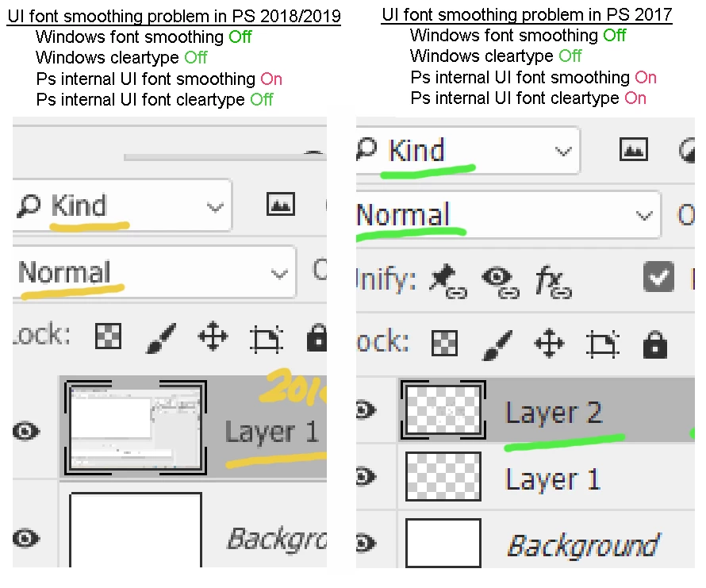
Task: Hide Layer 2 in PS 2017 panel
Action: 366,410
